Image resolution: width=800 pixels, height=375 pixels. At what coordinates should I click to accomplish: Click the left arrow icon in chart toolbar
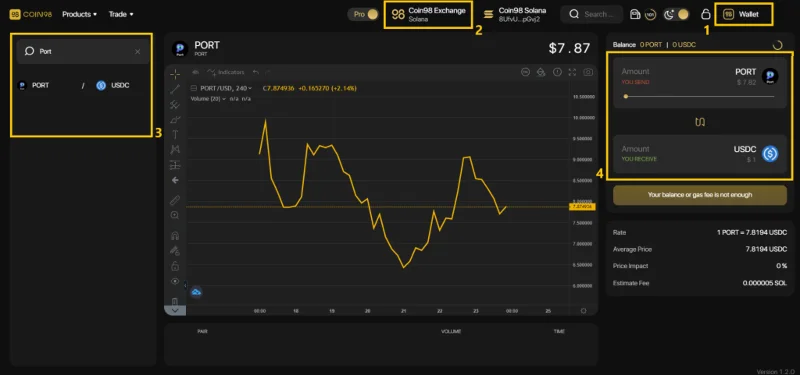coord(175,180)
